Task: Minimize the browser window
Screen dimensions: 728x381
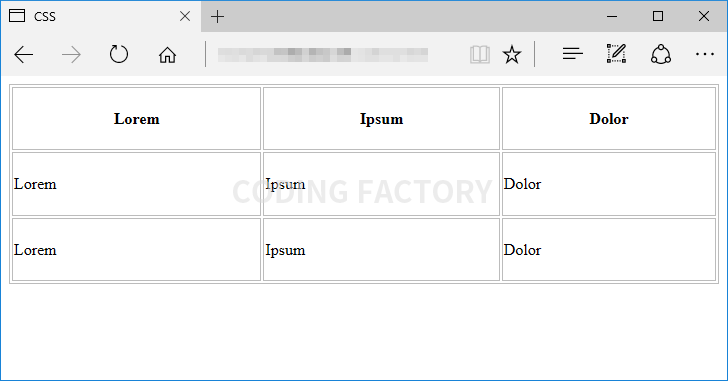Action: (x=612, y=17)
